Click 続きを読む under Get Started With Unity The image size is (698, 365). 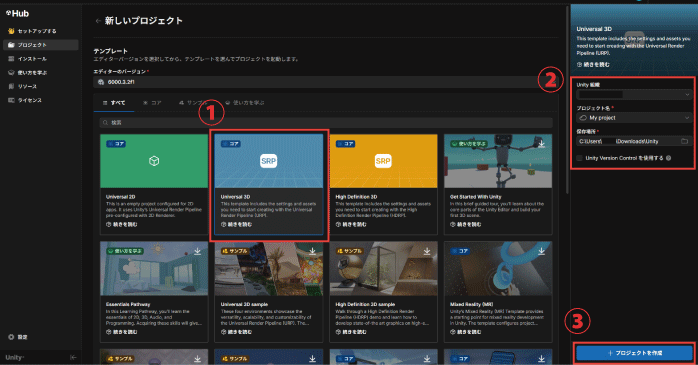tap(466, 224)
